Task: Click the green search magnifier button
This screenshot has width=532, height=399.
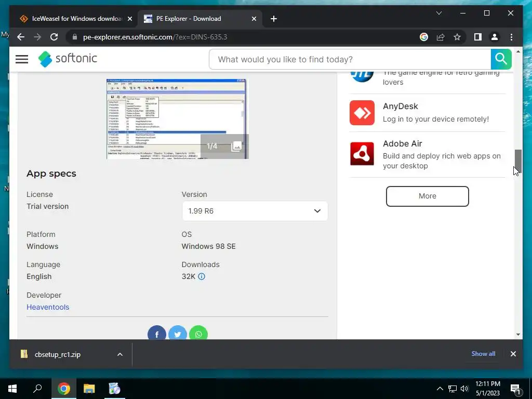Action: [501, 59]
